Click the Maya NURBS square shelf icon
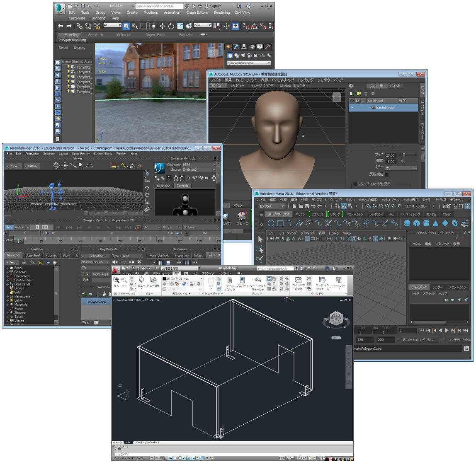Image resolution: width=476 pixels, height=462 pixels. pyautogui.click(x=280, y=224)
